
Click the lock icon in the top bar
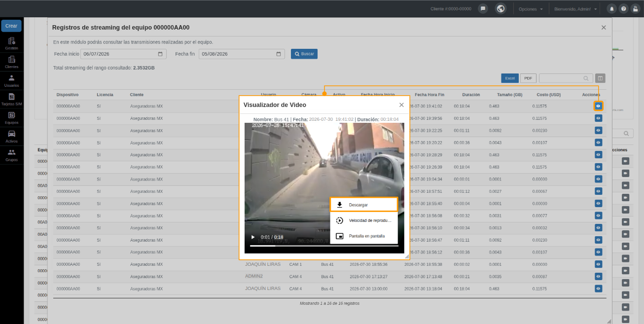pyautogui.click(x=636, y=9)
